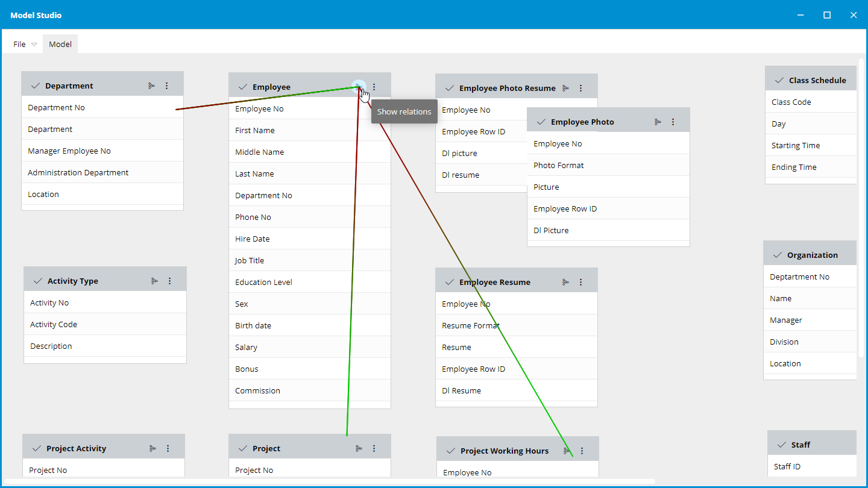868x488 pixels.
Task: Show relations for the Department table
Action: point(151,86)
